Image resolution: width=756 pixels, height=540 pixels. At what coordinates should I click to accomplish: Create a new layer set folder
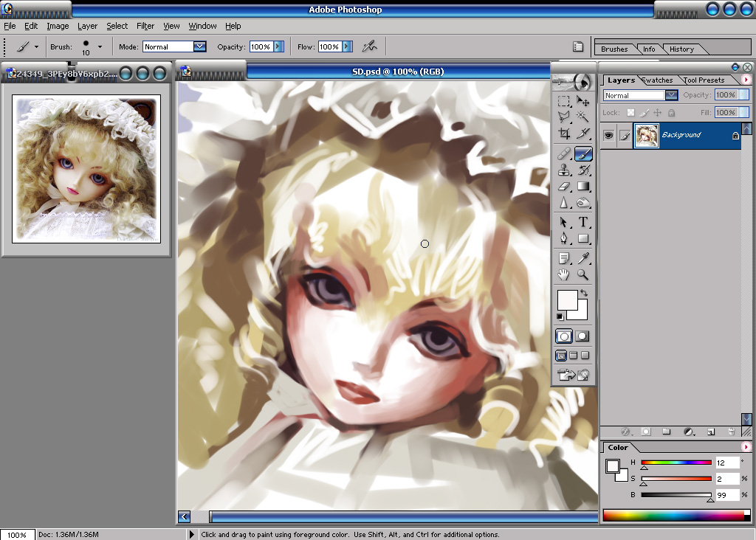pyautogui.click(x=667, y=432)
